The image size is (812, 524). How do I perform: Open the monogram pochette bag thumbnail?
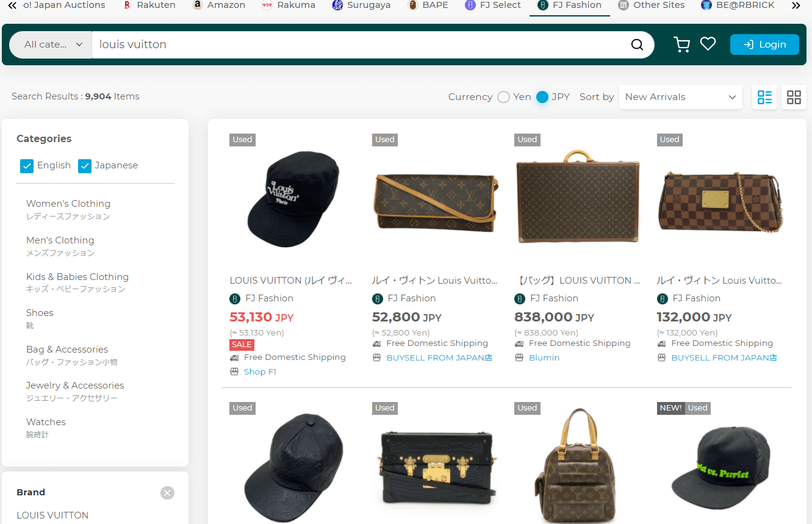tap(436, 202)
